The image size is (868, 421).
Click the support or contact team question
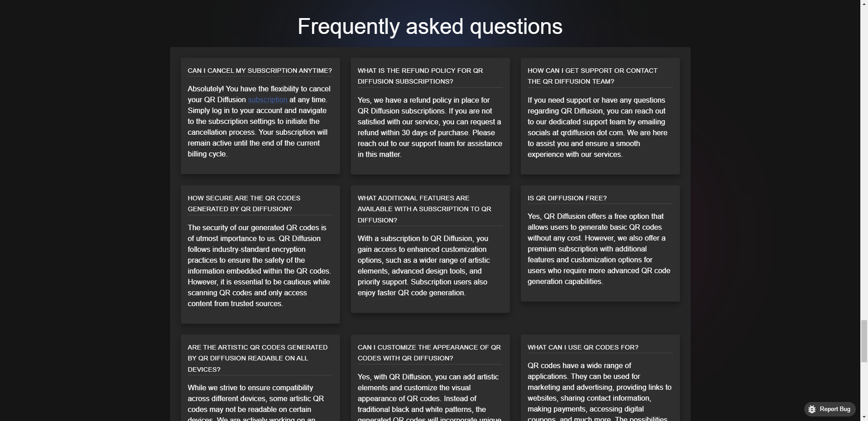pos(592,76)
